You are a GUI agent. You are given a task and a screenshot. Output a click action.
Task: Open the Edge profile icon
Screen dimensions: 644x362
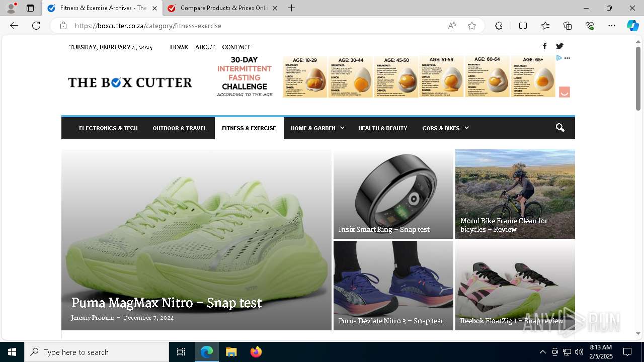pos(11,8)
